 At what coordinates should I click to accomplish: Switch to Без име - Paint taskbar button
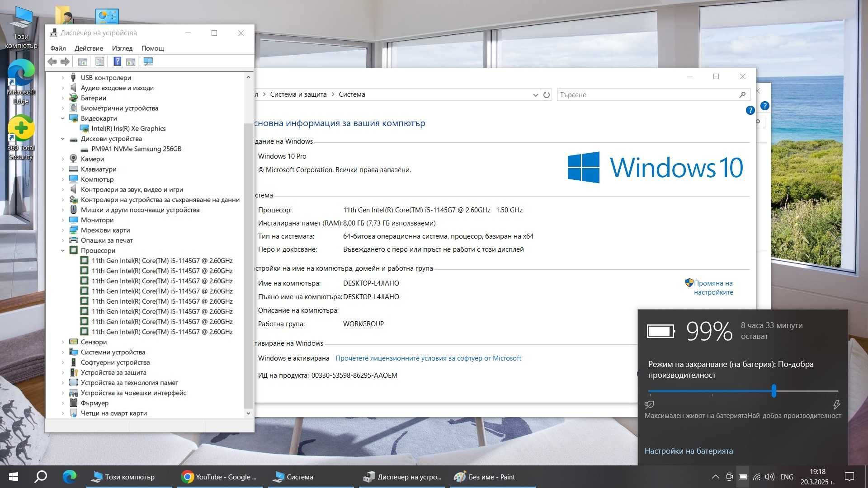[492, 477]
